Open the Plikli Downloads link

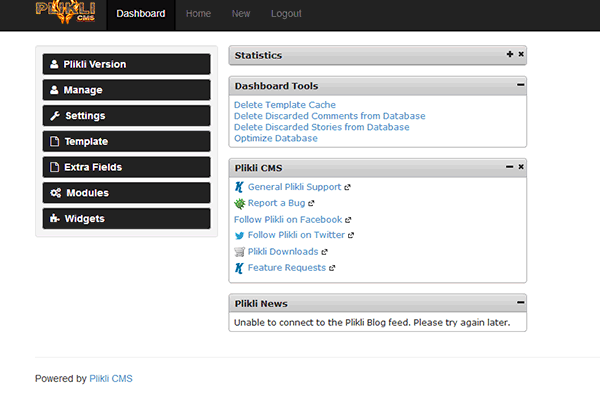pos(283,251)
